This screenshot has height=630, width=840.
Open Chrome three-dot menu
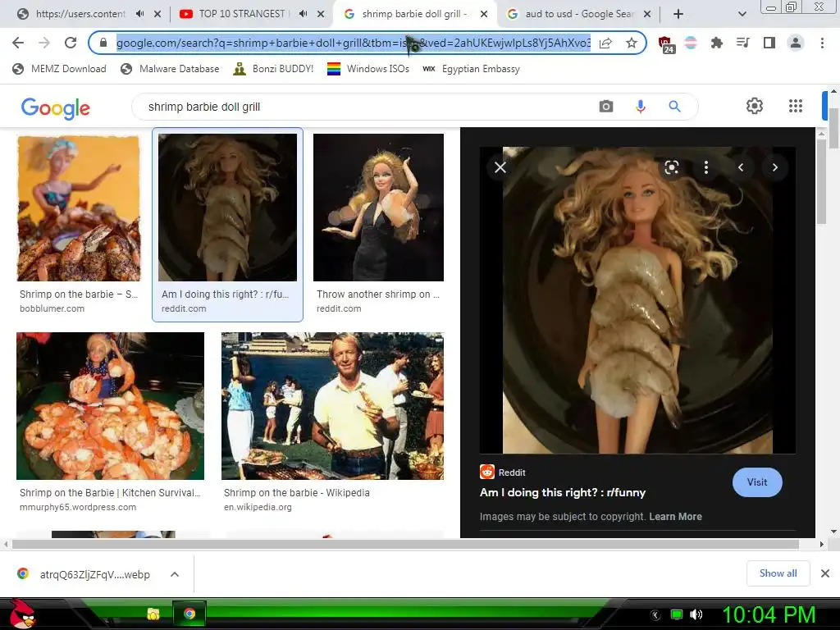tap(822, 43)
